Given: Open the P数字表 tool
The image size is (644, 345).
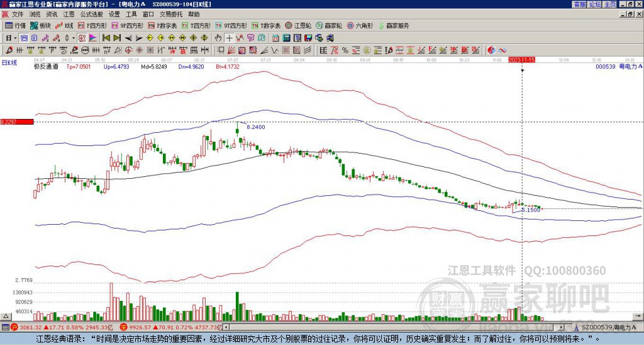Looking at the screenshot, I should (x=162, y=25).
